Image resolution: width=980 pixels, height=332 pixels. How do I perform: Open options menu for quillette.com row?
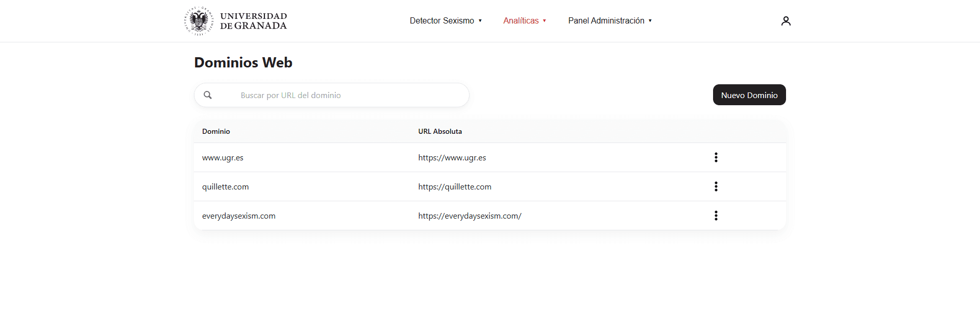[x=716, y=186]
